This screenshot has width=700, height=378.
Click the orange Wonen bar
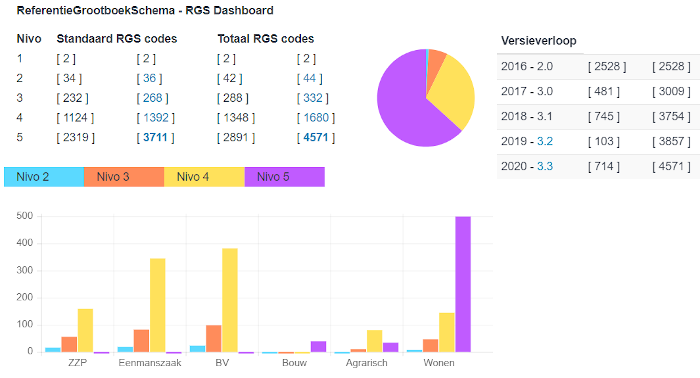tap(431, 346)
